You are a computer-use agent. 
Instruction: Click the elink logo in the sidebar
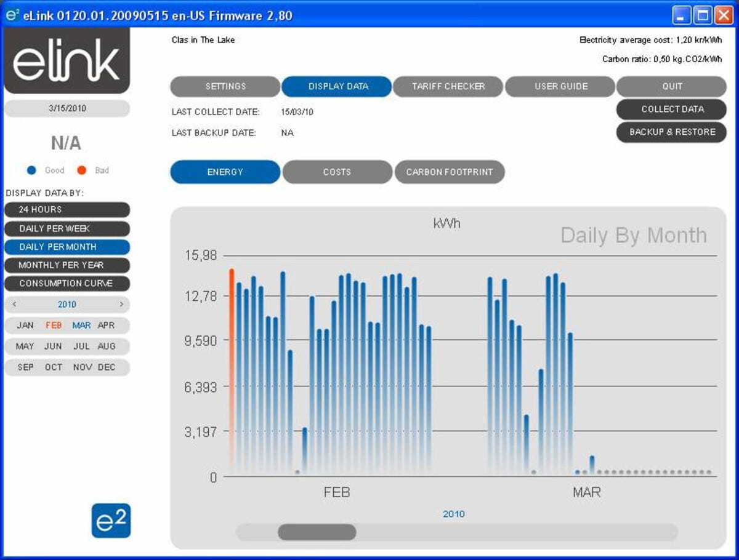(67, 60)
